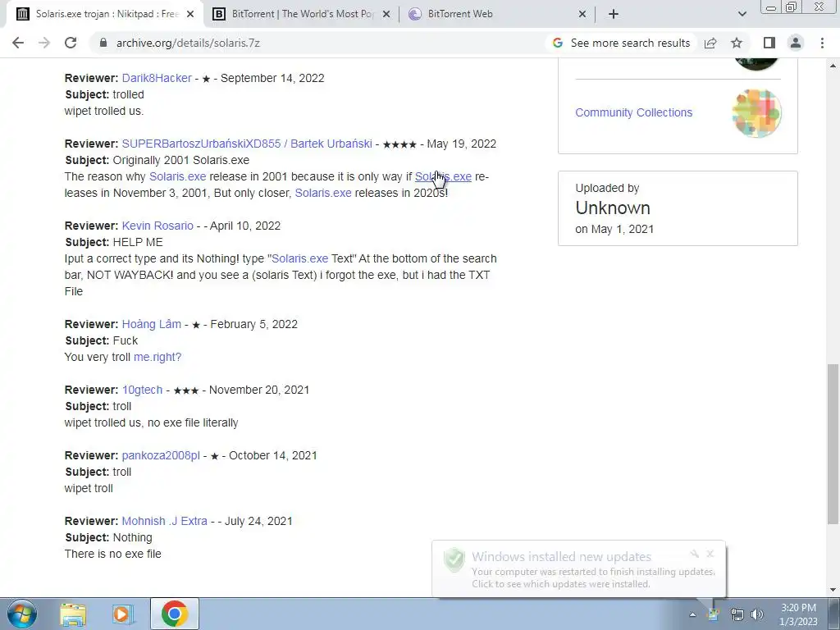Open Hoàng Lâm reviewer profile

(x=152, y=324)
